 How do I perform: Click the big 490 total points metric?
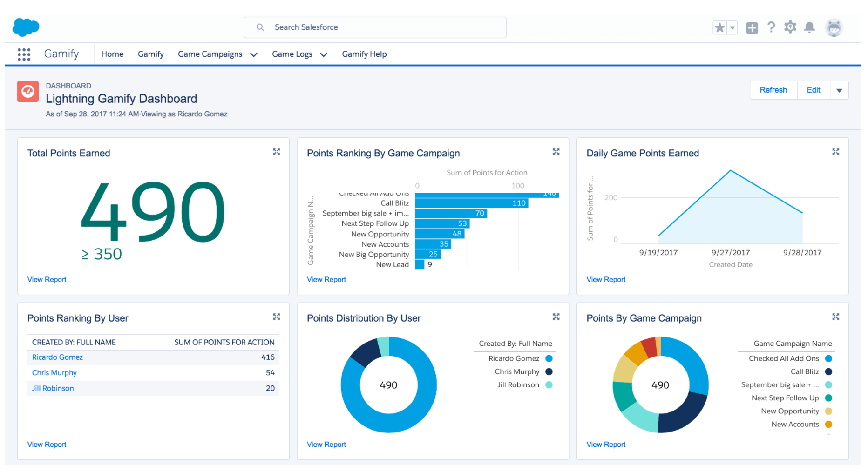(153, 212)
